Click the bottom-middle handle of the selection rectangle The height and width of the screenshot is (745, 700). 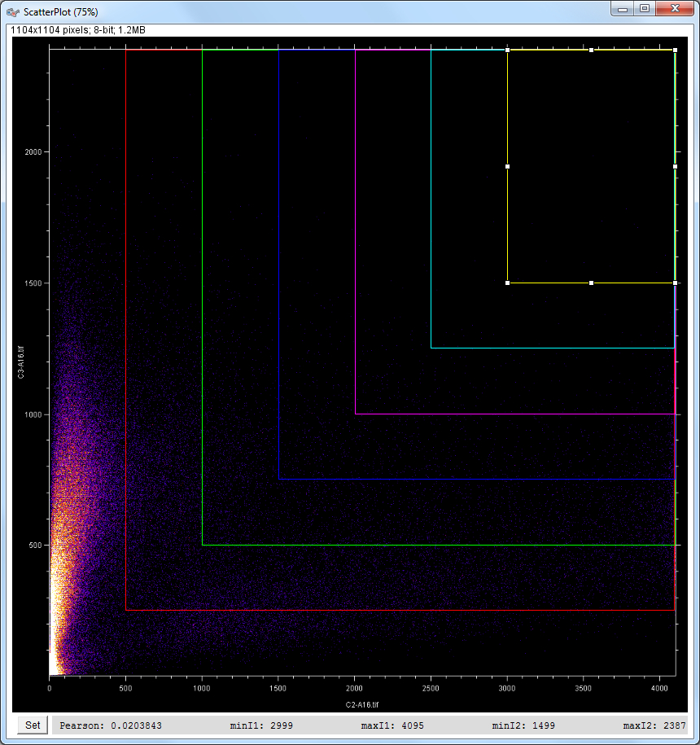coord(591,283)
